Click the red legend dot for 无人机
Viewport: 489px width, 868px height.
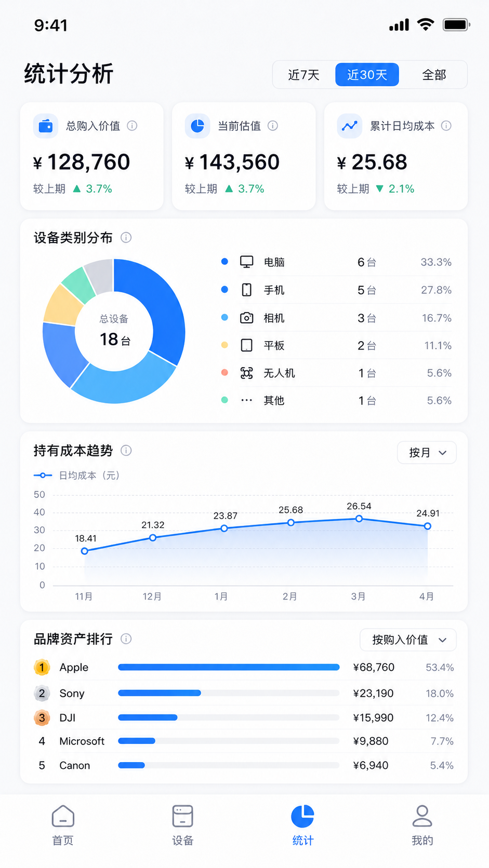(x=224, y=373)
